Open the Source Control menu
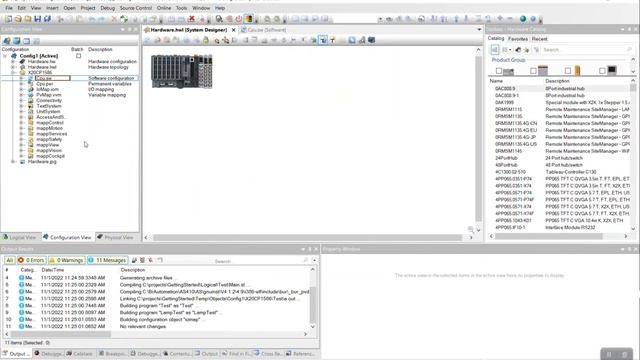Image resolution: width=640 pixels, height=360 pixels. click(x=136, y=8)
